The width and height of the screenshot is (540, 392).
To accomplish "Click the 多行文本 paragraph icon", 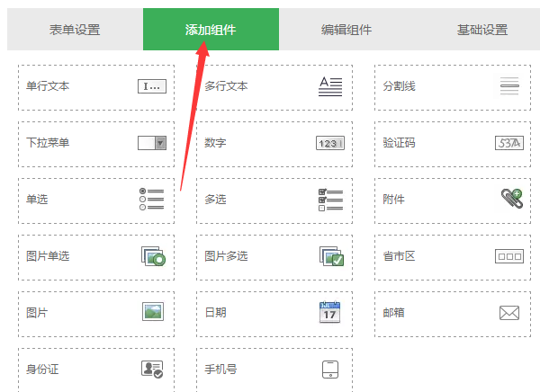I will click(x=330, y=87).
